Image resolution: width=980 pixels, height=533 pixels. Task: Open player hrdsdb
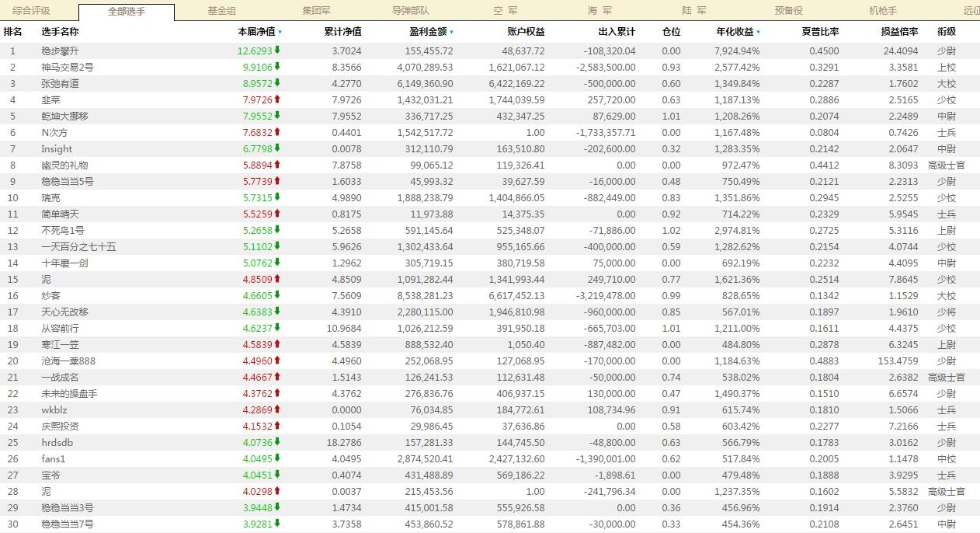point(57,442)
